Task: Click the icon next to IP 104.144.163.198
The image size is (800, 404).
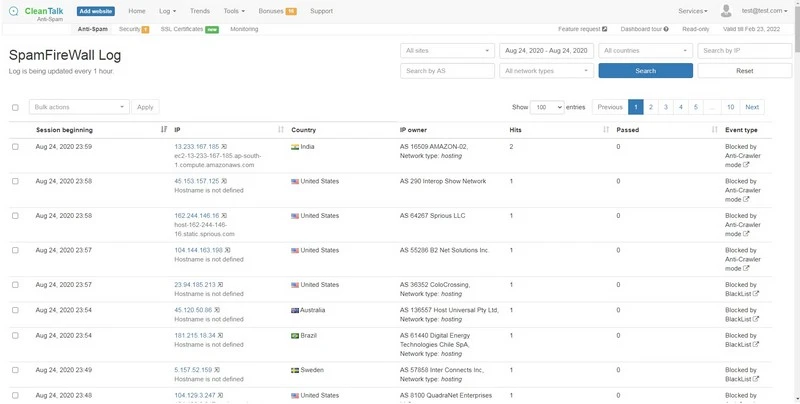Action: point(228,250)
